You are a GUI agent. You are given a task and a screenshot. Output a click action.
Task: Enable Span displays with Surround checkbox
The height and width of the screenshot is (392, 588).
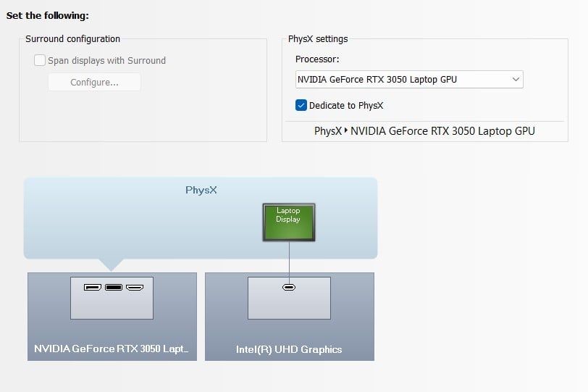(x=39, y=60)
